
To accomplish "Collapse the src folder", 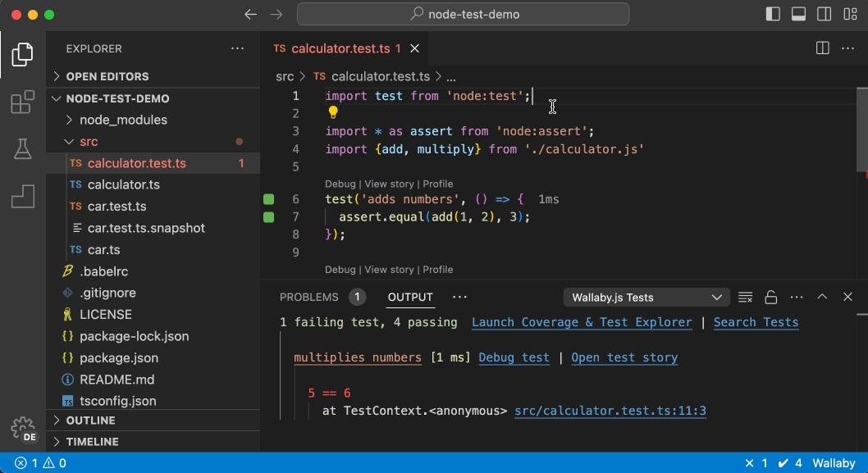I will tap(153, 142).
